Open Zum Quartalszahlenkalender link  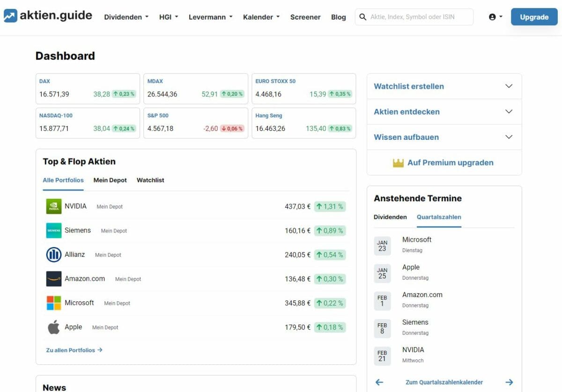[444, 382]
